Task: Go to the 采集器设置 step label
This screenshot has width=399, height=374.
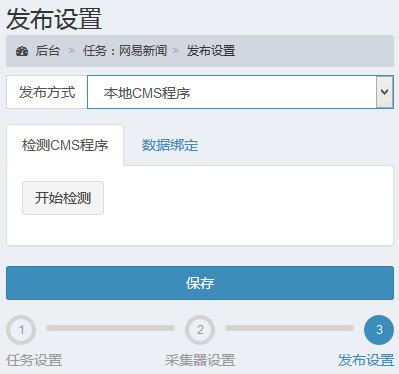Action: coord(200,361)
